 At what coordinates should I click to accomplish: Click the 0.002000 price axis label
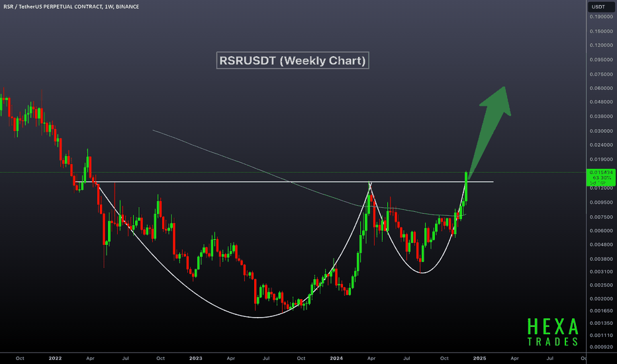[601, 298]
